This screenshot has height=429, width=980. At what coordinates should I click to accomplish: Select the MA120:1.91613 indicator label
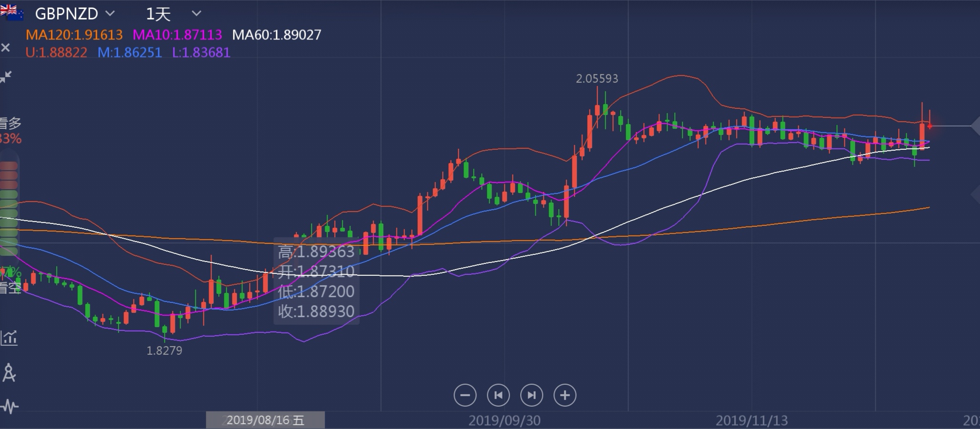point(74,35)
